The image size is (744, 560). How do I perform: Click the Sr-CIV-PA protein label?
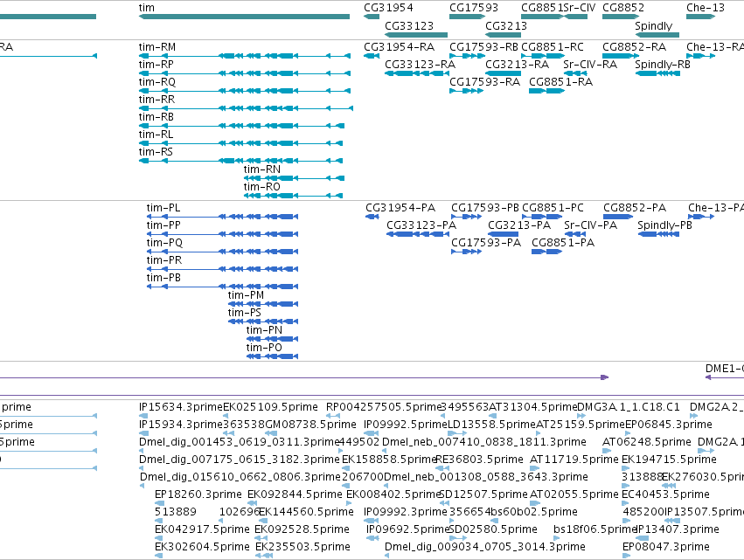click(x=590, y=225)
